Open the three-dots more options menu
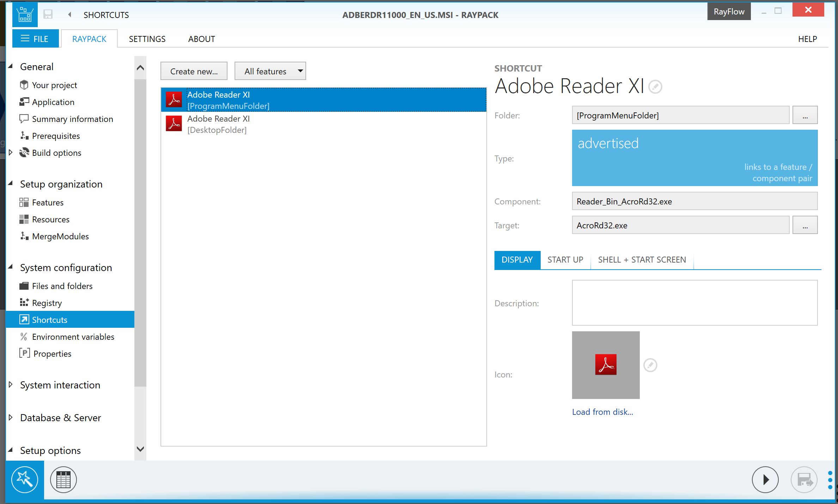The height and width of the screenshot is (504, 838). click(830, 480)
